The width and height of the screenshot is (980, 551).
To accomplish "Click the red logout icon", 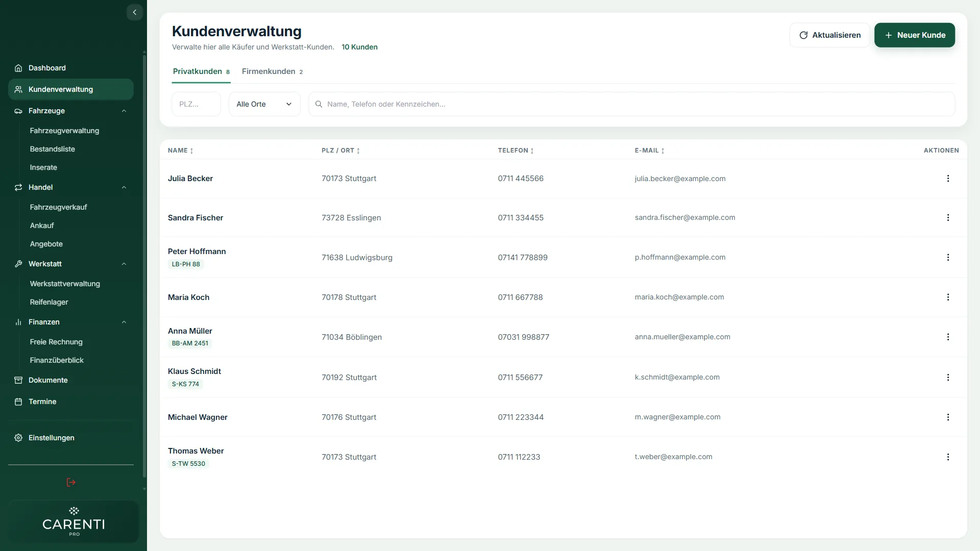I will (71, 482).
